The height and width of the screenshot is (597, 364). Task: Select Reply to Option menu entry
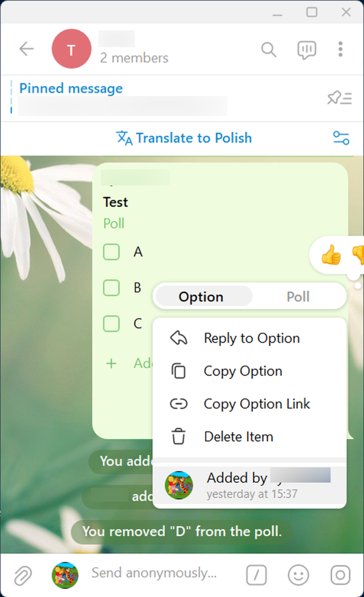[251, 339]
